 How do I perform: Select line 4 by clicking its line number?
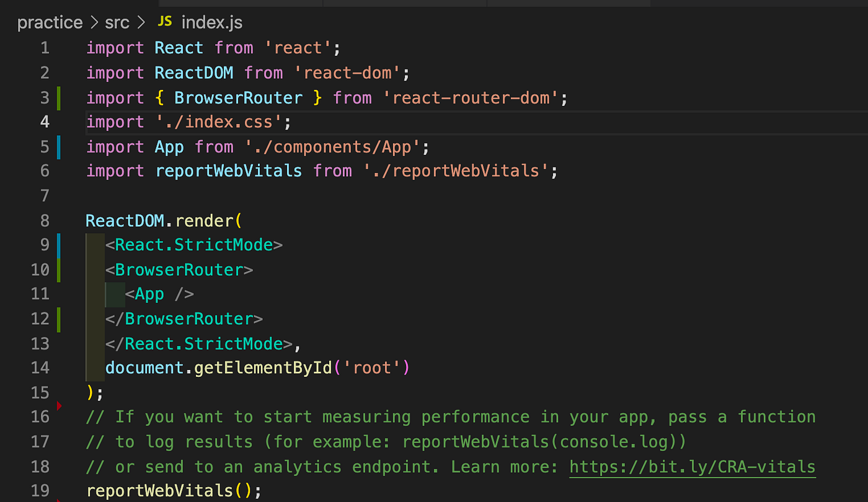tap(44, 121)
